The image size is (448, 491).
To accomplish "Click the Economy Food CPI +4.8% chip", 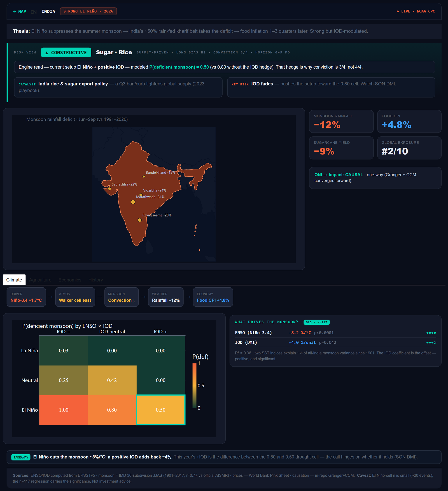I will (213, 297).
